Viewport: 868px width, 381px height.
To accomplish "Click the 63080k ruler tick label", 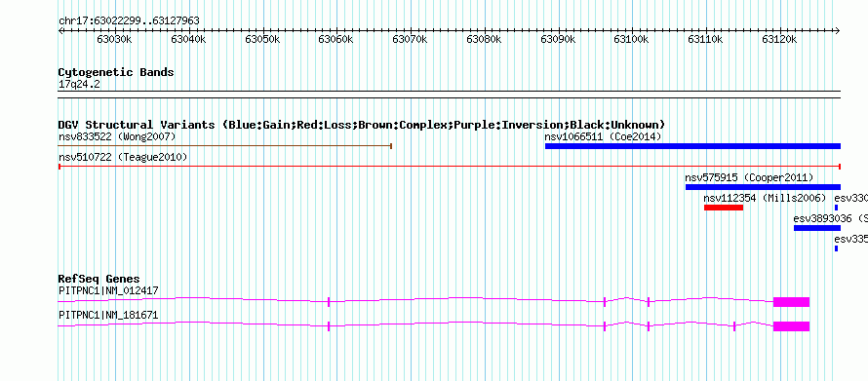I will tap(485, 39).
